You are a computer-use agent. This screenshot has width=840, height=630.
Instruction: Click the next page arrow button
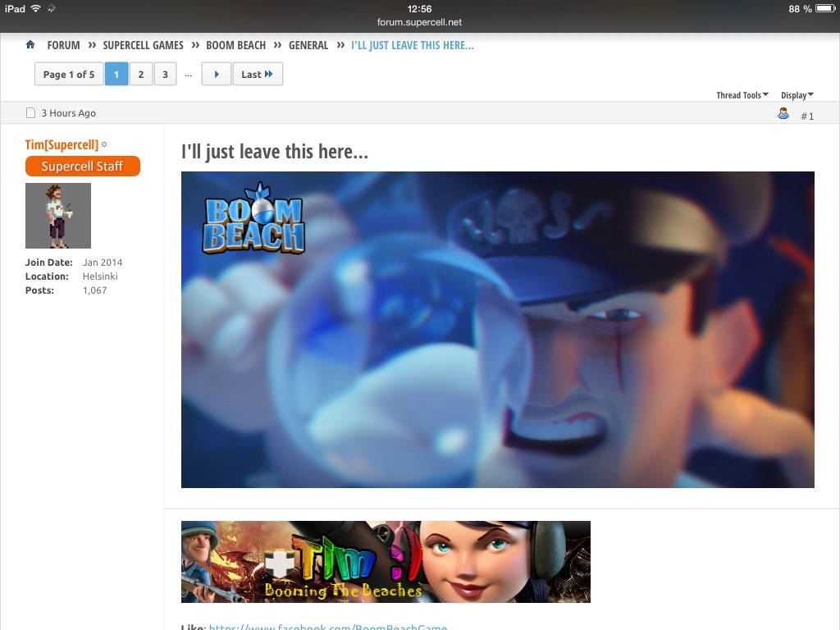216,75
